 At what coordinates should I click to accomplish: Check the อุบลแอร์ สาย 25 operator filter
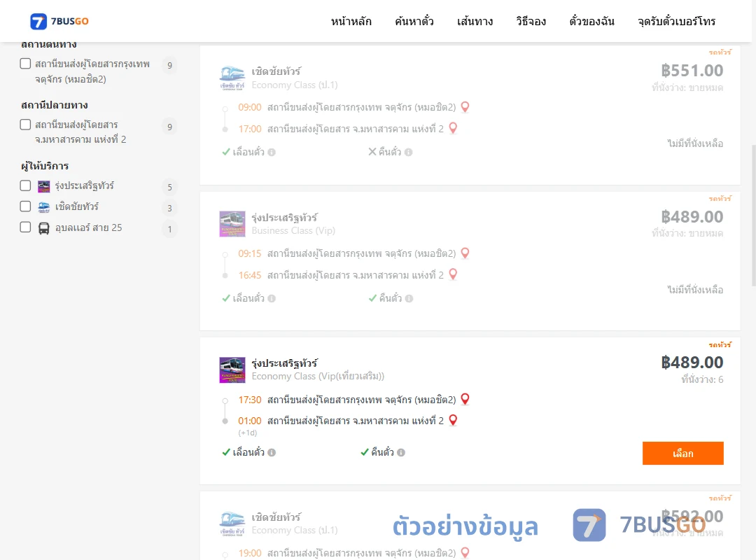click(26, 227)
